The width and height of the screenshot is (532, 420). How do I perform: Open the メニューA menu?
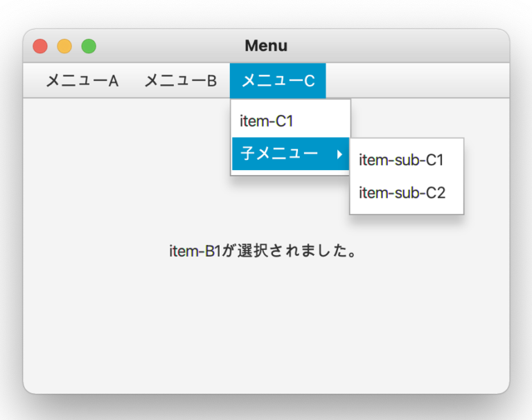click(x=82, y=81)
